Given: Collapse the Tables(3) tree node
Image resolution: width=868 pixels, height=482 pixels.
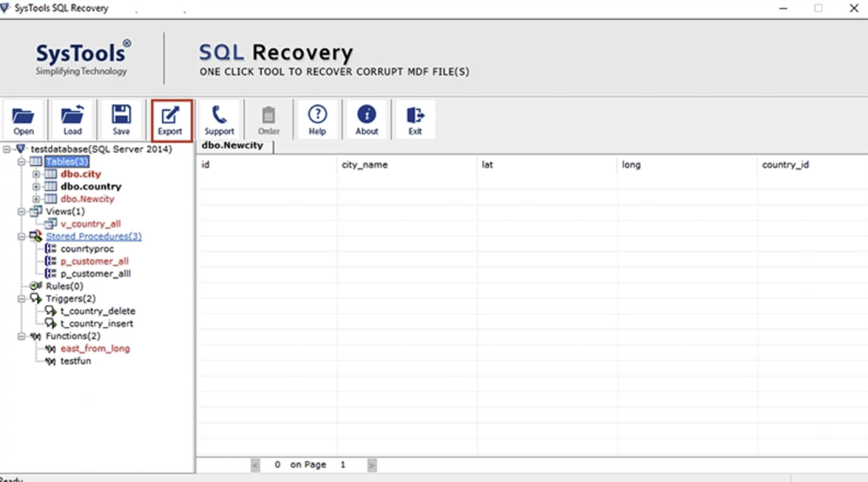Looking at the screenshot, I should tap(21, 162).
